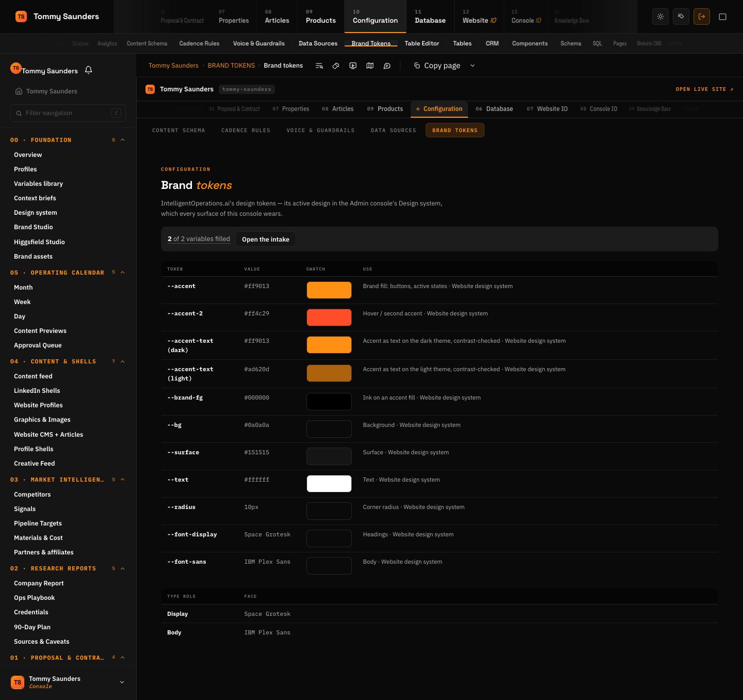
Task: Select the Voice & Guardrails subnav item
Action: pyautogui.click(x=259, y=43)
